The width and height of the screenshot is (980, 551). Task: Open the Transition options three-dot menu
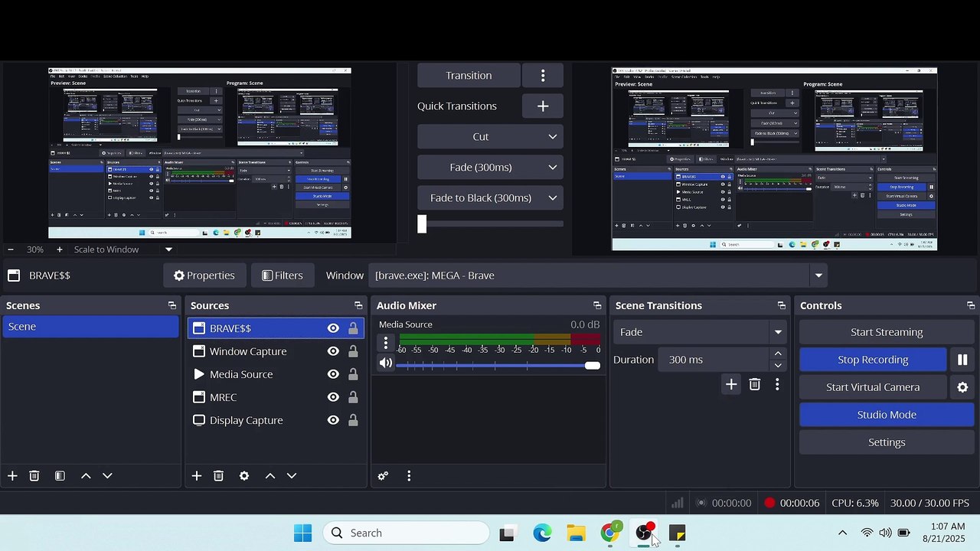543,76
